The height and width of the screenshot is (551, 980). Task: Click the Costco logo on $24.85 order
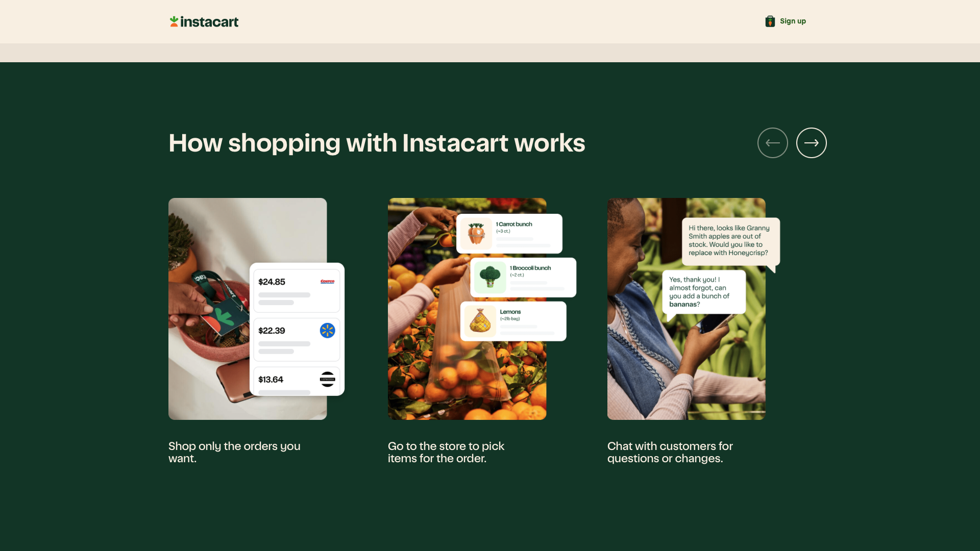click(327, 282)
